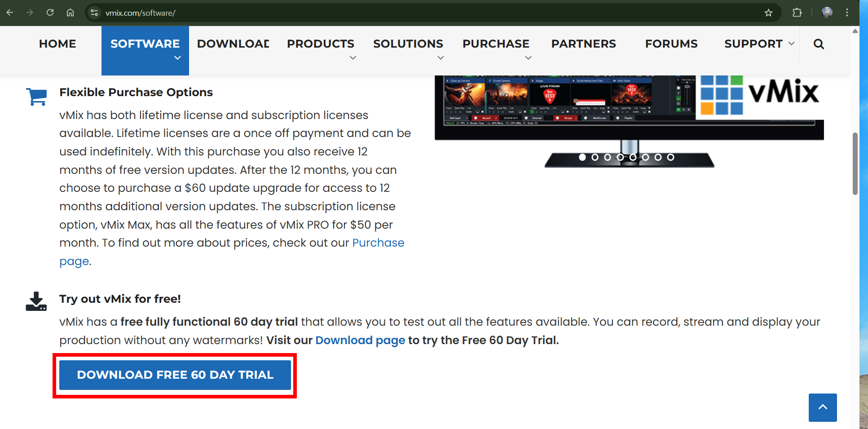
Task: Open the browser profile avatar
Action: [827, 13]
